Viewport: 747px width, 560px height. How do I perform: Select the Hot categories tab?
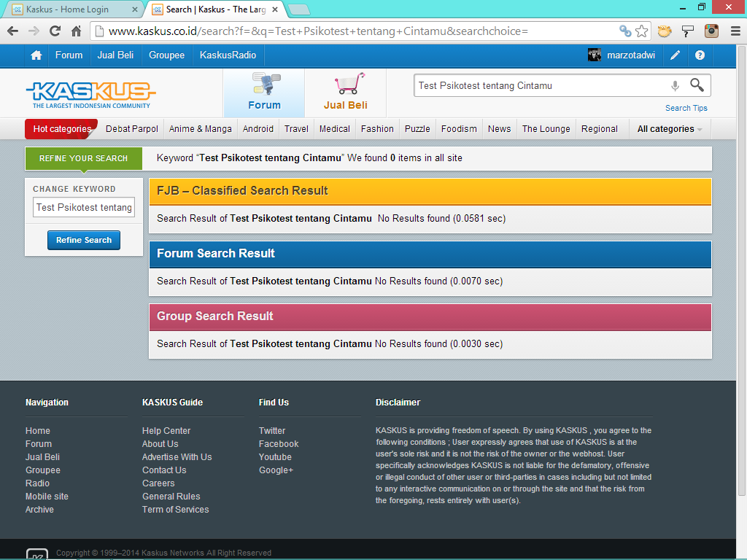pyautogui.click(x=62, y=129)
